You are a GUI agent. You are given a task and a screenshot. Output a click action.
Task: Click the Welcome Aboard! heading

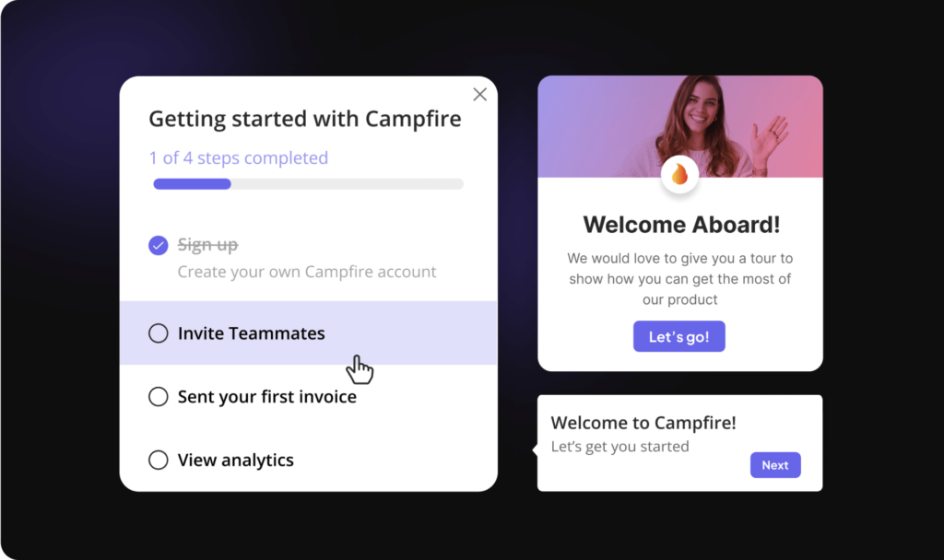click(x=681, y=225)
